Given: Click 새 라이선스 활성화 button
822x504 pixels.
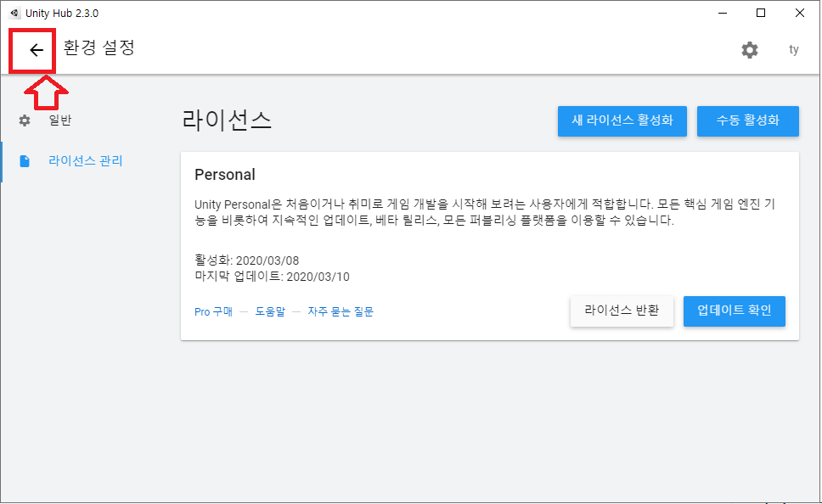Looking at the screenshot, I should pos(622,121).
